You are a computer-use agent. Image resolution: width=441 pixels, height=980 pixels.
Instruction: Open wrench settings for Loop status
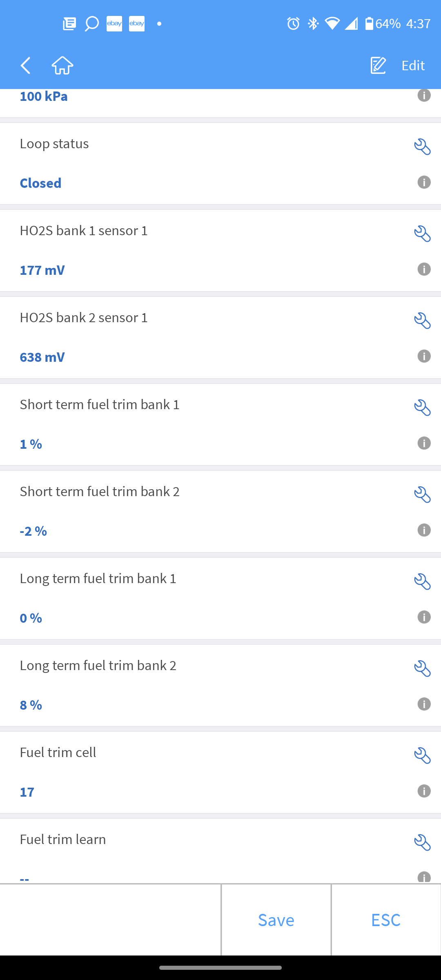pos(422,147)
